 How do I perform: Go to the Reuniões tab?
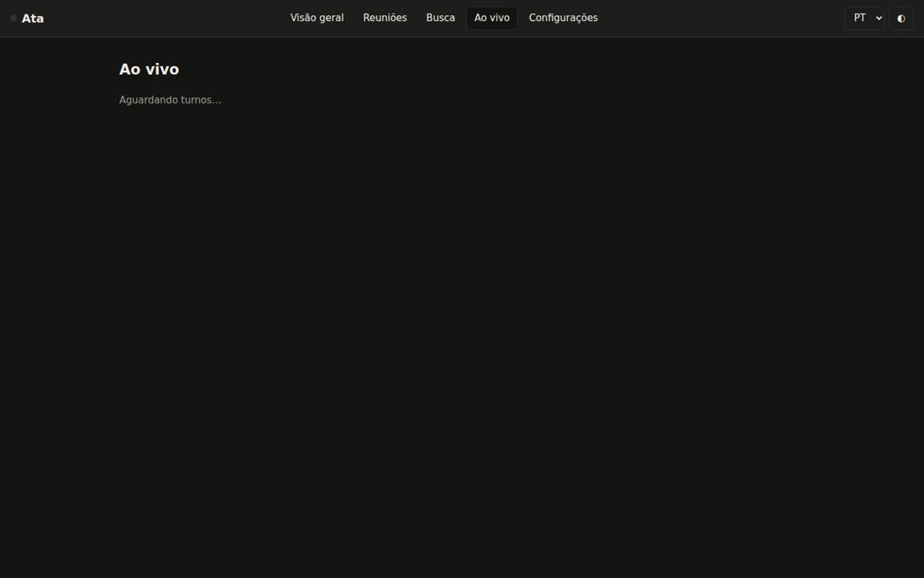[x=385, y=18]
